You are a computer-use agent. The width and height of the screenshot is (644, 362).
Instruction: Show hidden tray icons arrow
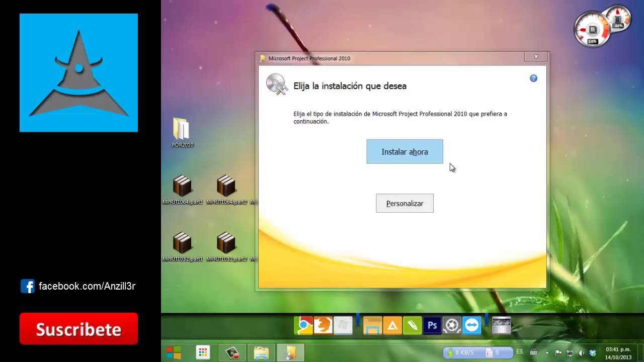(547, 352)
